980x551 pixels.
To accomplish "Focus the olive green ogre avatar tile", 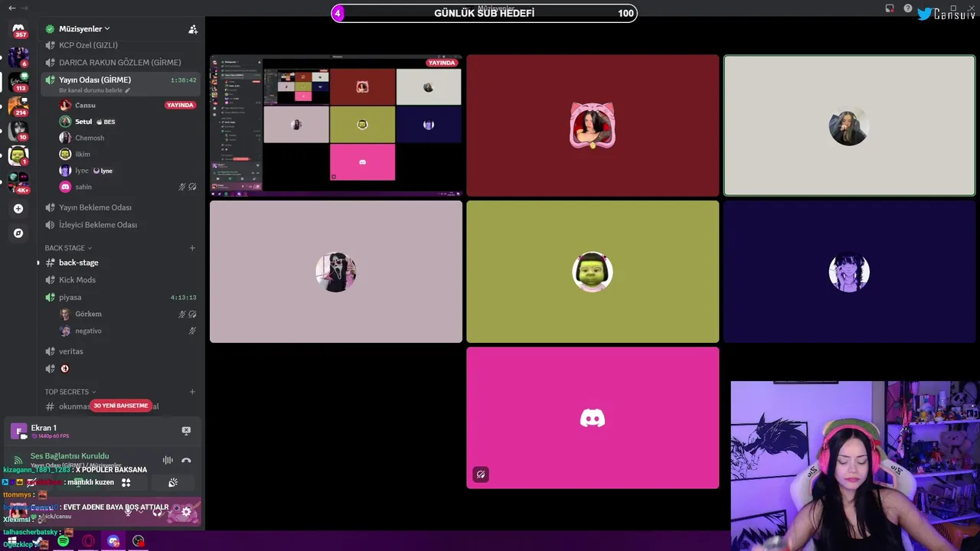I will (593, 272).
